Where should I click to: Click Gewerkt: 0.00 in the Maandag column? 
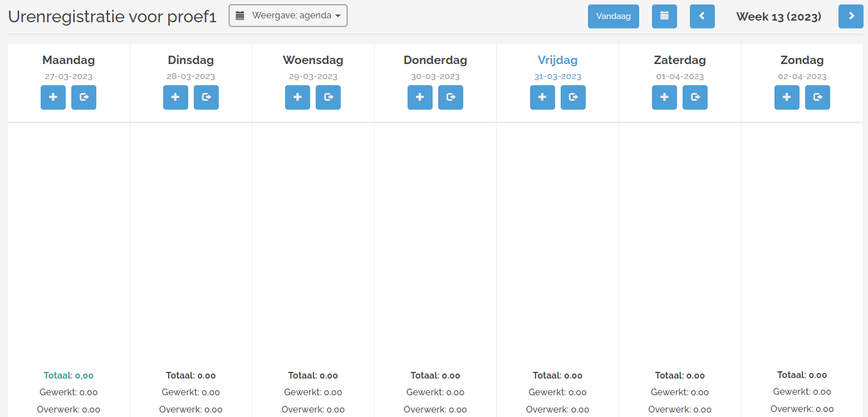tap(68, 393)
